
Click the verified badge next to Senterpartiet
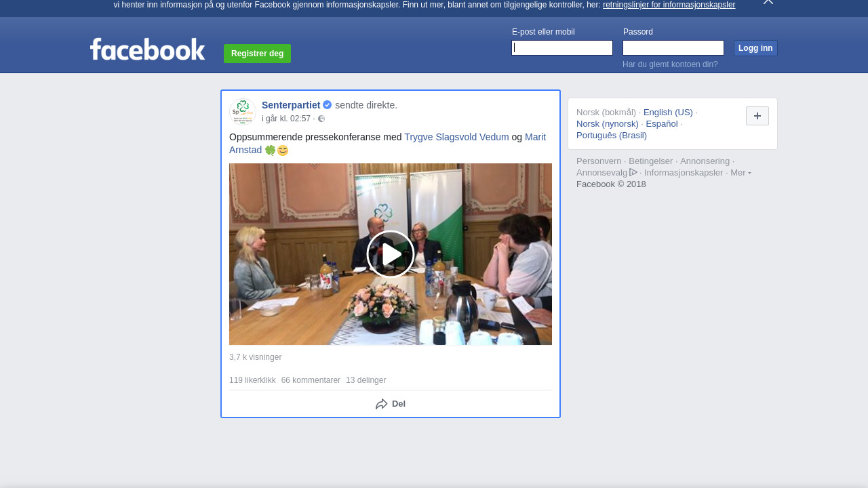327,105
